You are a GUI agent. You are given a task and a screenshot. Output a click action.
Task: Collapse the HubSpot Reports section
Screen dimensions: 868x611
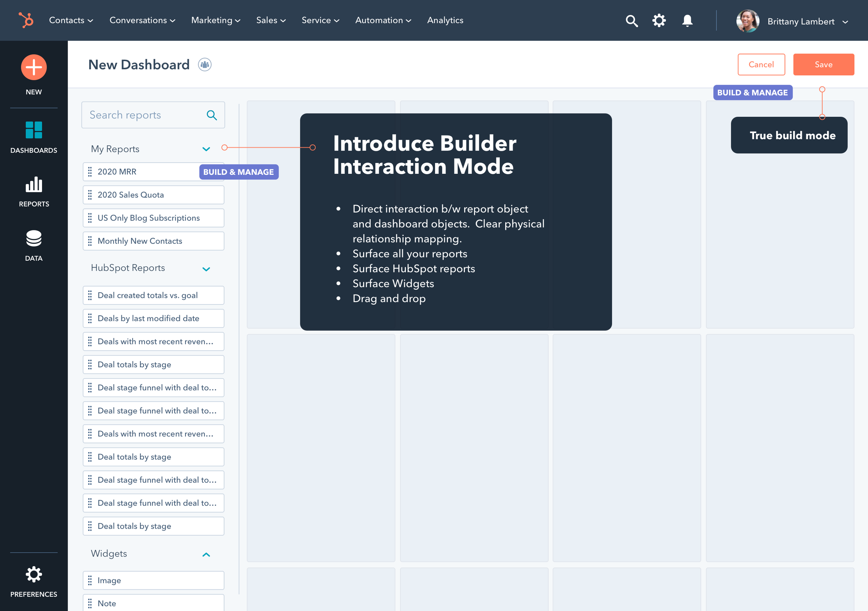click(x=206, y=269)
